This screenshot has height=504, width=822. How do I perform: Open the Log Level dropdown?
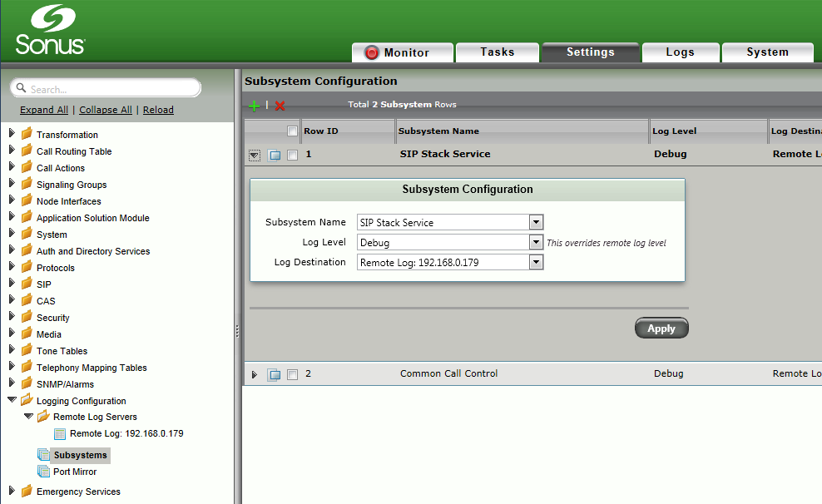[537, 242]
